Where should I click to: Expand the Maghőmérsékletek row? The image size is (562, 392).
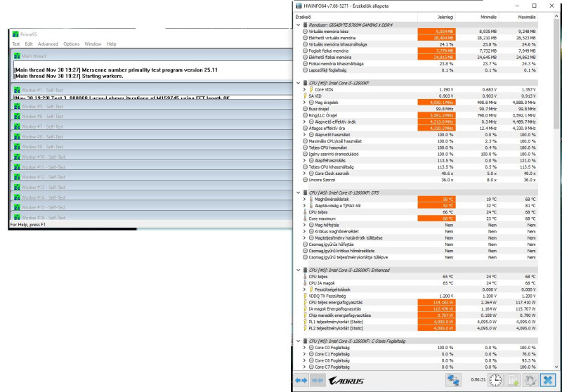pyautogui.click(x=304, y=199)
